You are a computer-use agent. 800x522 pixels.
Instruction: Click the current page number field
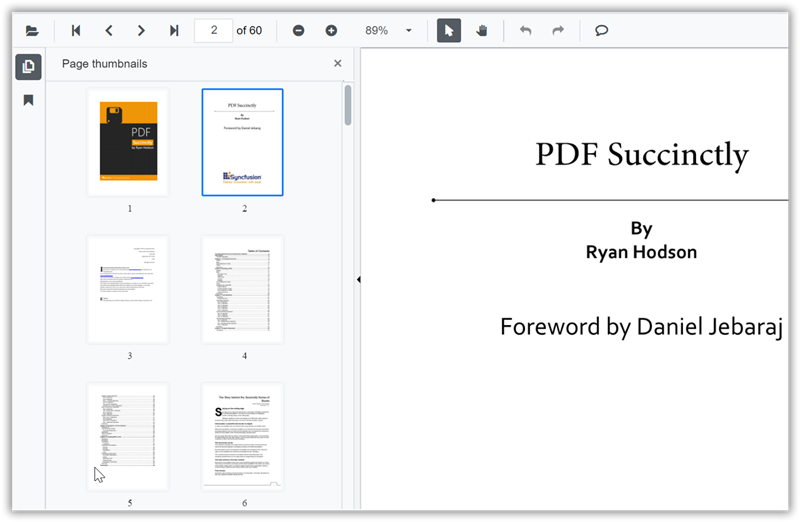click(213, 31)
